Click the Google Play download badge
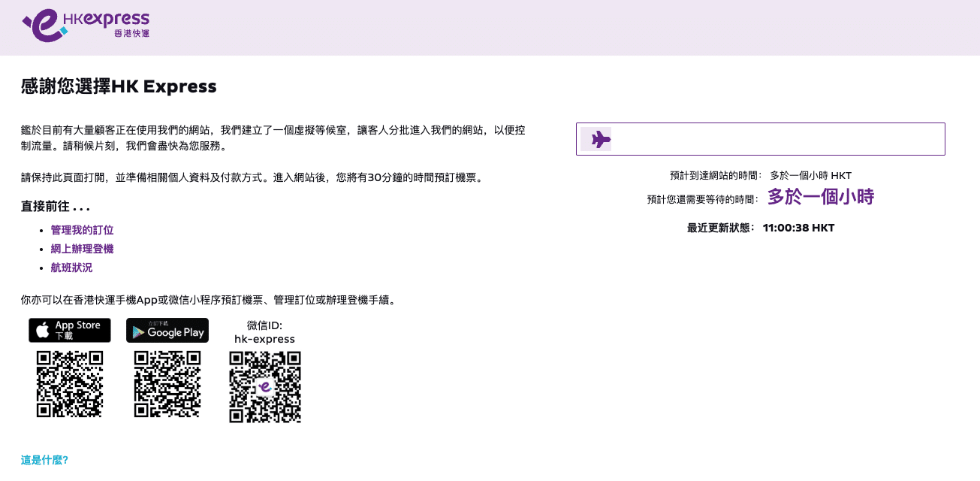This screenshot has width=980, height=481. pos(167,330)
